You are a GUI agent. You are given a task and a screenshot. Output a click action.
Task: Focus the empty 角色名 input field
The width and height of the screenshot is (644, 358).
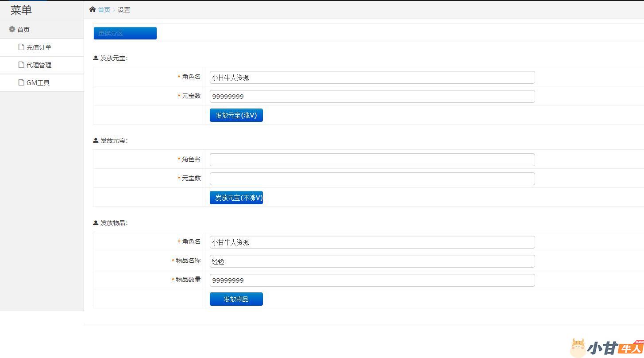point(372,160)
